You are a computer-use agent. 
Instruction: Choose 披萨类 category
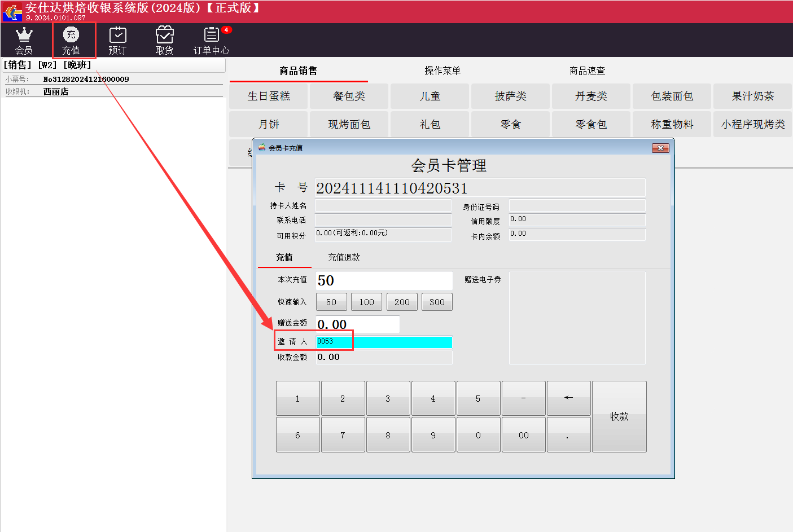[x=511, y=96]
